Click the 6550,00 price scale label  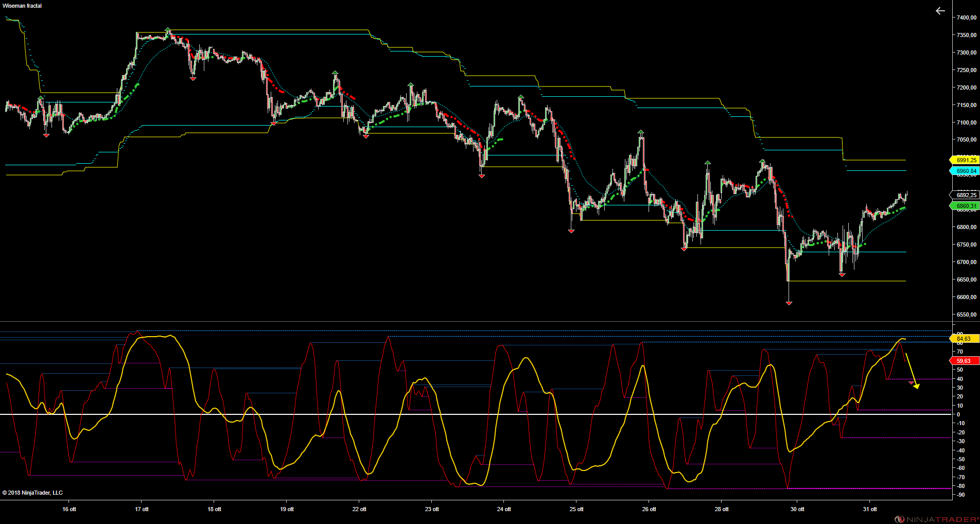967,315
